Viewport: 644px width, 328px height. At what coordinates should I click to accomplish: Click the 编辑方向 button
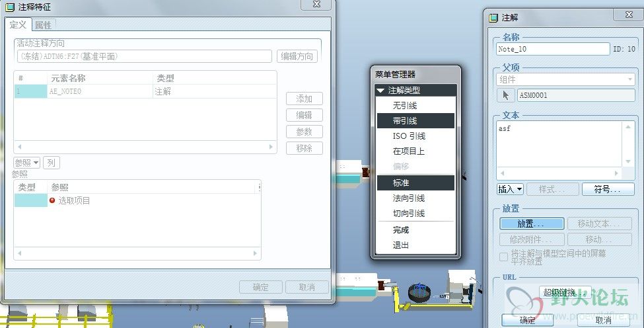(x=297, y=56)
